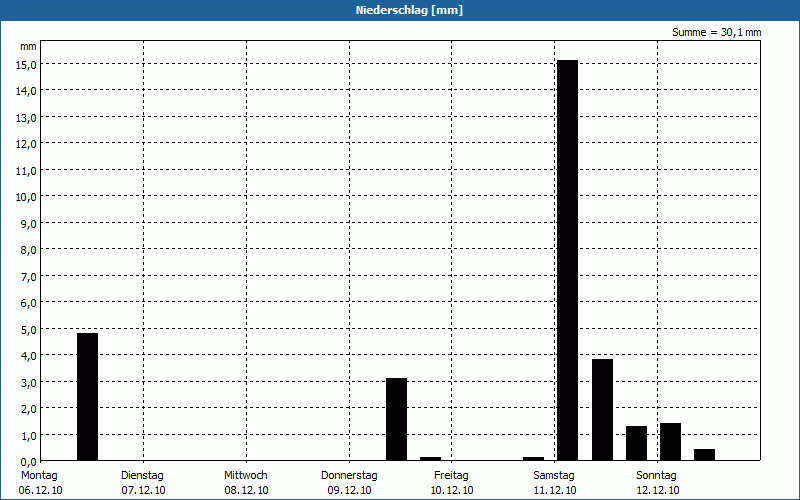The width and height of the screenshot is (800, 500).
Task: Click the 7,0 y-axis value
Action: point(29,277)
